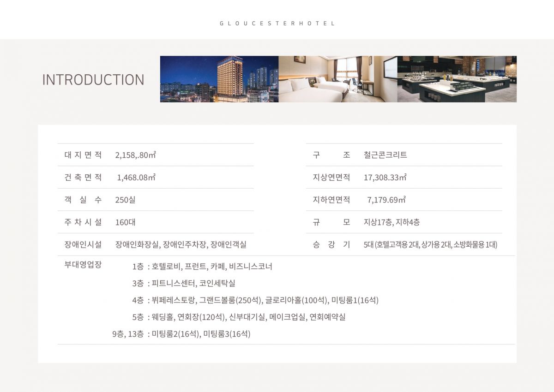Select the buffet restaurant photo

pyautogui.click(x=457, y=79)
